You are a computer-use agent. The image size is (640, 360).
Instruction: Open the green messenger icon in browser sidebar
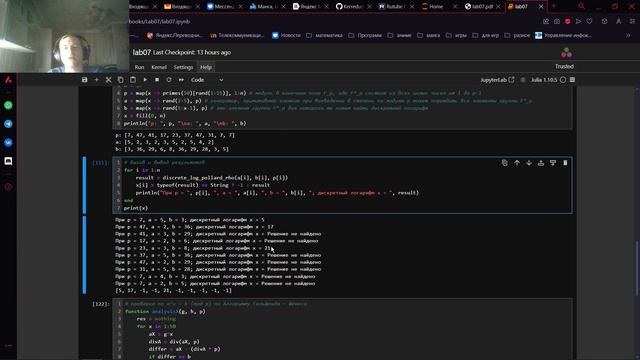point(8,105)
